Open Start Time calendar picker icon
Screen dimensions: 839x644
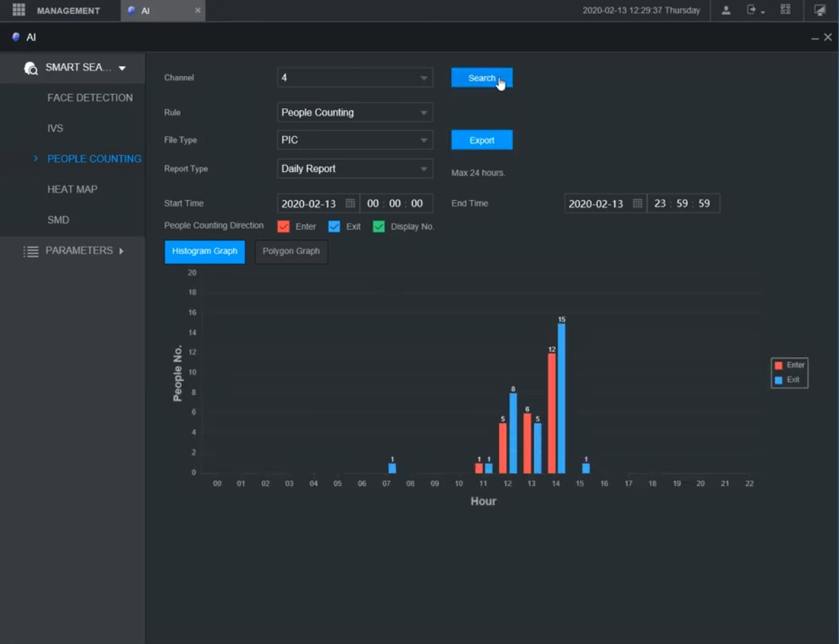pos(350,204)
